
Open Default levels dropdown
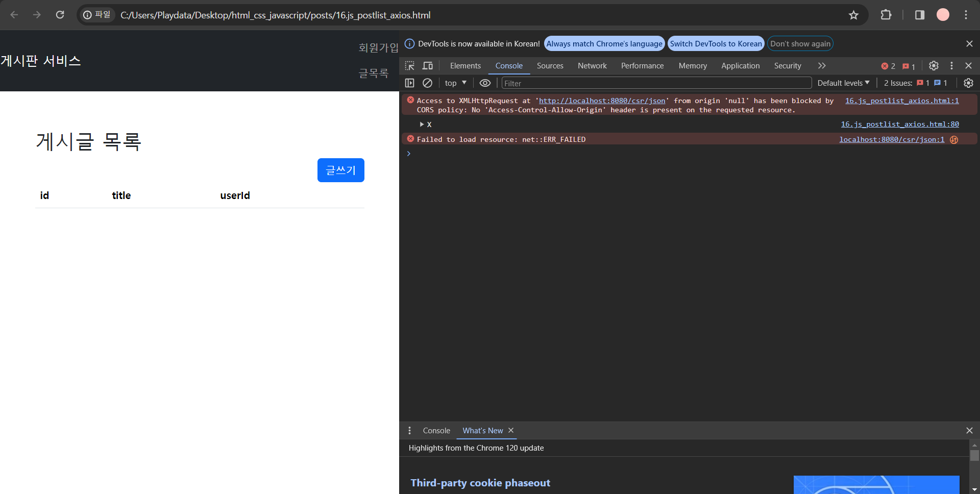click(x=843, y=83)
